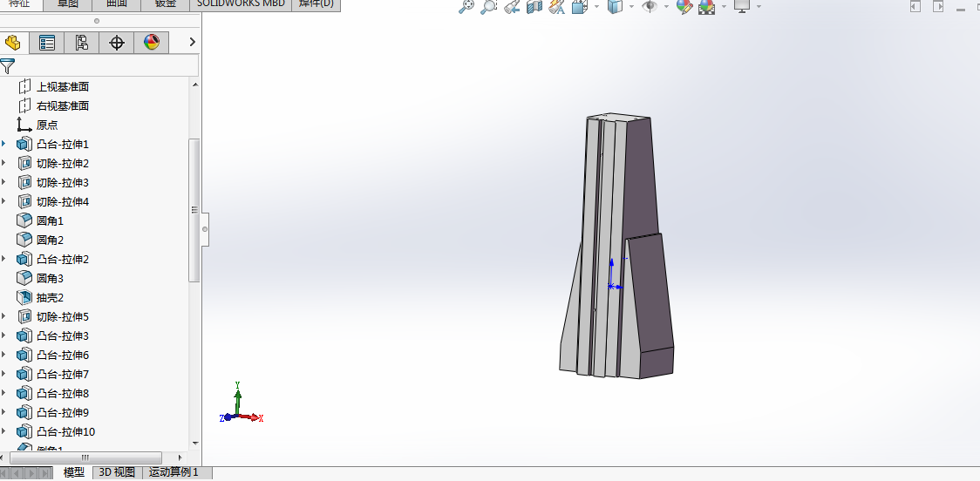Click the tree's horizontal scrollbar thumb

click(85, 457)
